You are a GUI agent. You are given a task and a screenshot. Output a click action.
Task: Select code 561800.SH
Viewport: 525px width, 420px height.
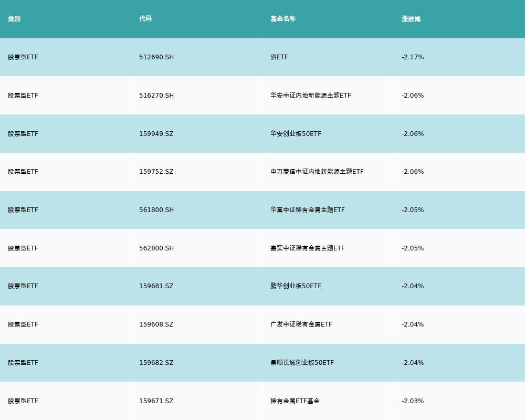click(x=156, y=210)
